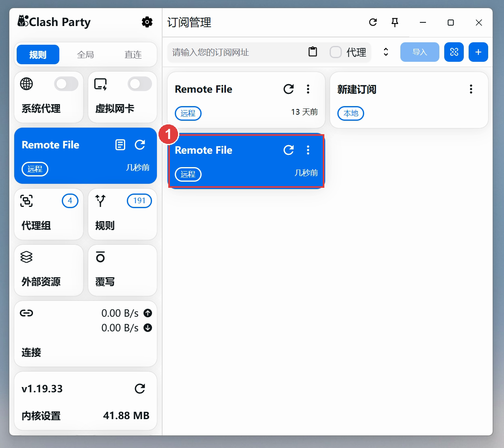The height and width of the screenshot is (448, 504).
Task: Click the 订阅管理 page title
Action: pos(189,22)
